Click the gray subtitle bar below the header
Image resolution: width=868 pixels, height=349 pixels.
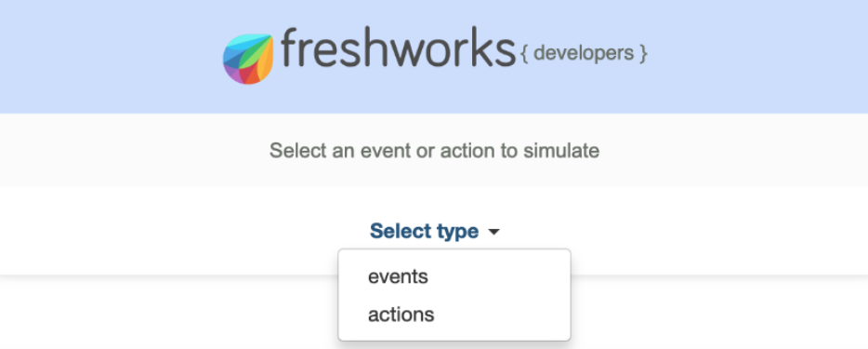click(434, 150)
